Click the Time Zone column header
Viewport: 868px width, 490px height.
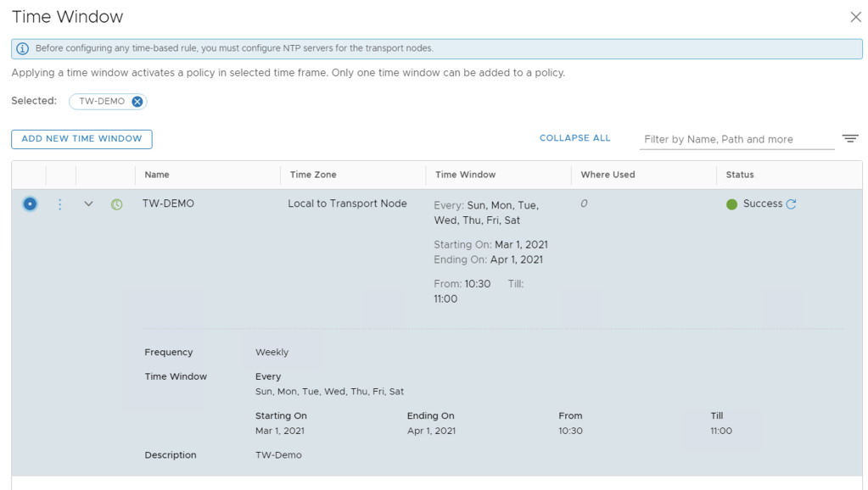(x=313, y=175)
